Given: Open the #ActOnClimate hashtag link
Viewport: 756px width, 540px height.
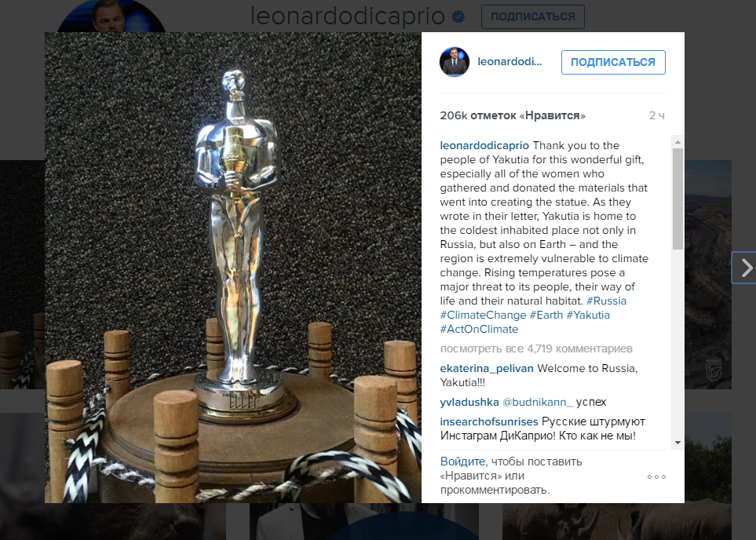Looking at the screenshot, I should 479,330.
